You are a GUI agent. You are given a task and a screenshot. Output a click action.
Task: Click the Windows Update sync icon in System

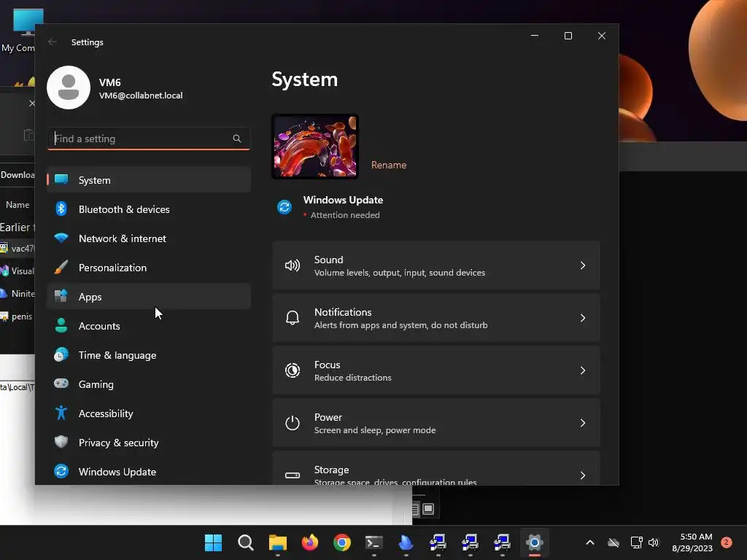285,207
